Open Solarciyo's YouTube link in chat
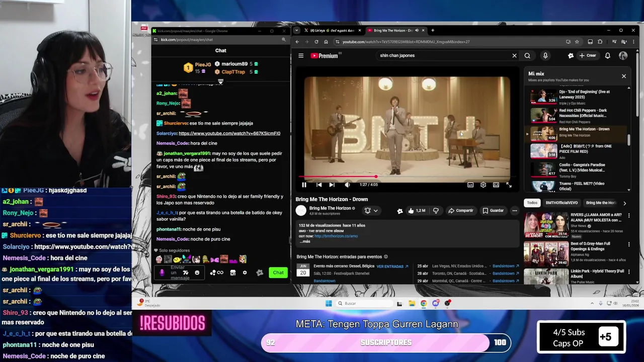This screenshot has height=362, width=644. [229, 133]
